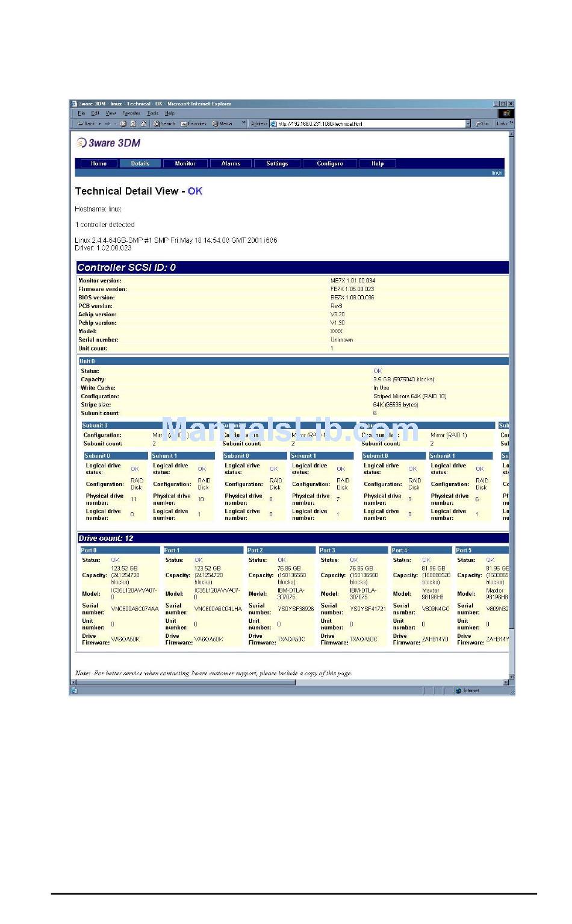The width and height of the screenshot is (572, 924).
Task: Click Striped Mirrors 64K (RAID 10) value
Action: 409,396
